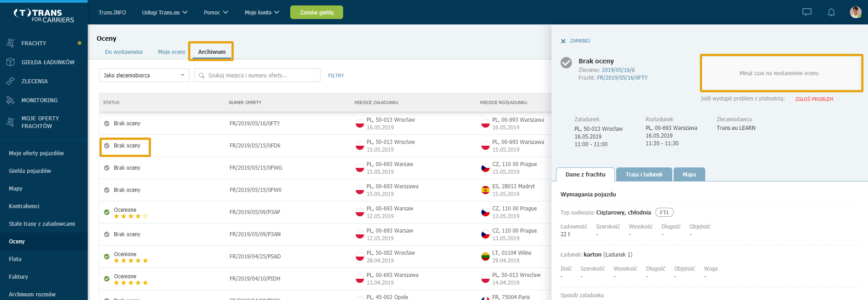The height and width of the screenshot is (300, 868).
Task: Click the search magnifier icon
Action: (202, 76)
